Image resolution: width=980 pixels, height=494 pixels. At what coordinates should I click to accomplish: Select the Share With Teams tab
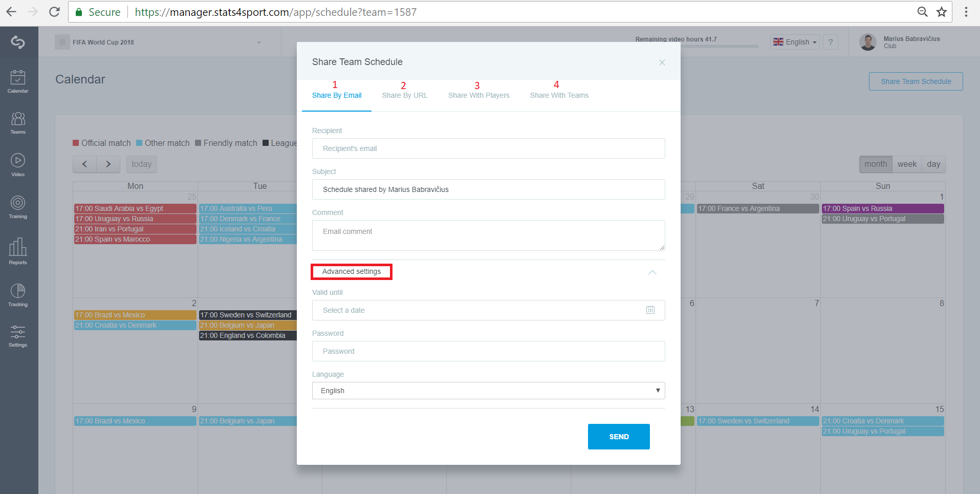[x=559, y=95]
